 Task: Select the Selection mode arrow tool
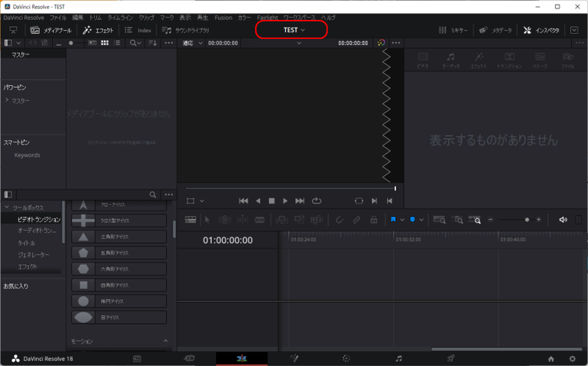tap(207, 220)
